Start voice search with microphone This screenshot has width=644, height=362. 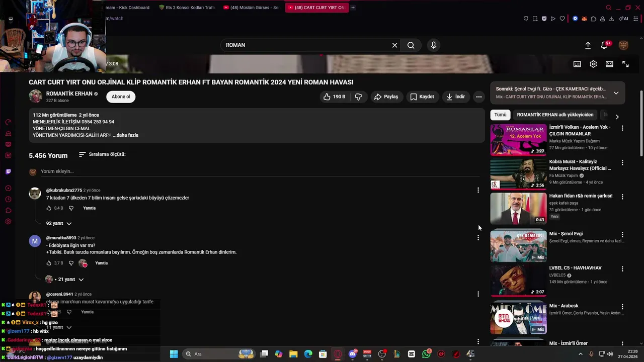tap(434, 45)
